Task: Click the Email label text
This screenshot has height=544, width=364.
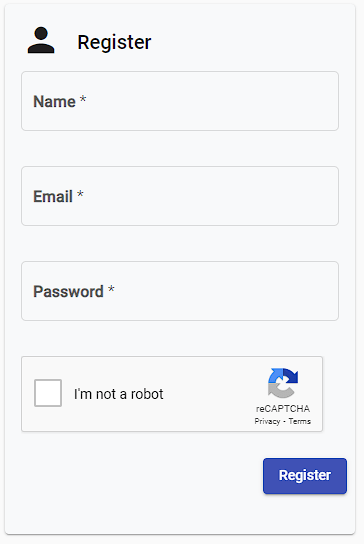Action: [x=53, y=197]
